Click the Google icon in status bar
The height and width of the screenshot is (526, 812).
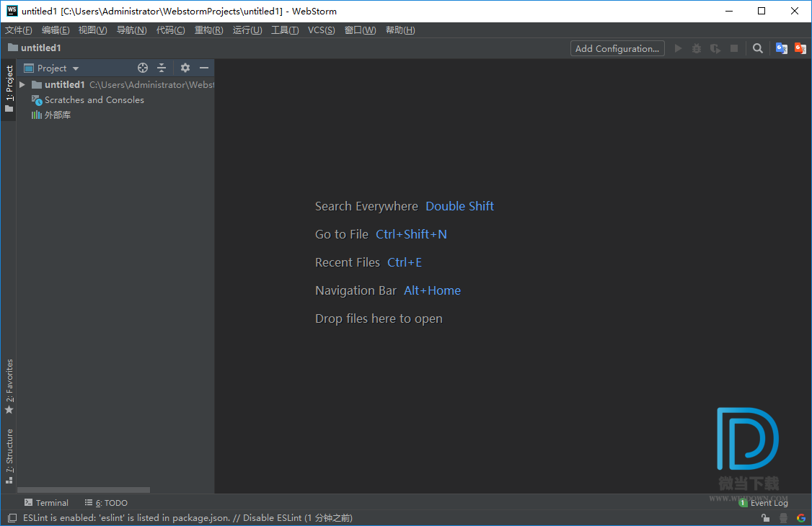[x=801, y=518]
